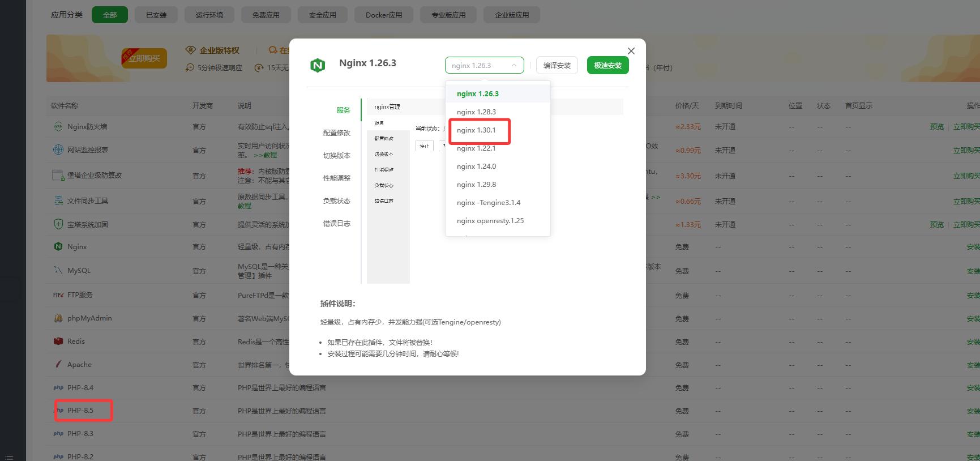This screenshot has height=461, width=980.
Task: Open the nginx 1.26.3 version combo box
Action: [485, 65]
